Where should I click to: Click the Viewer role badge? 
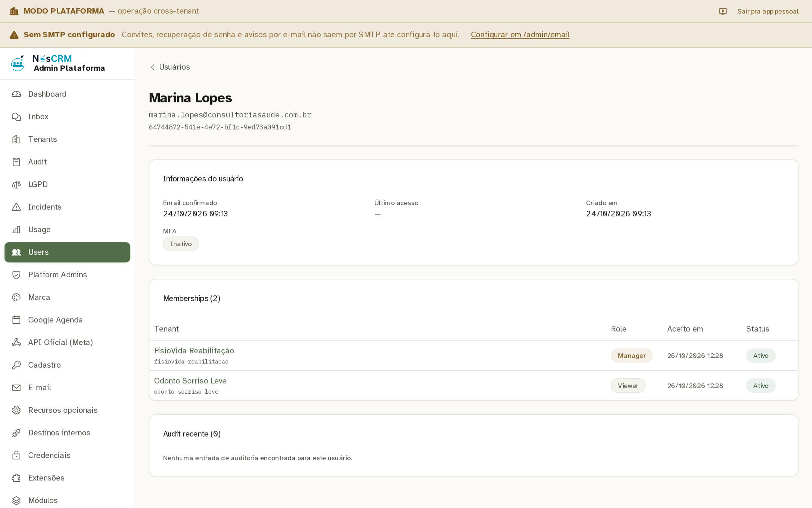tap(628, 386)
